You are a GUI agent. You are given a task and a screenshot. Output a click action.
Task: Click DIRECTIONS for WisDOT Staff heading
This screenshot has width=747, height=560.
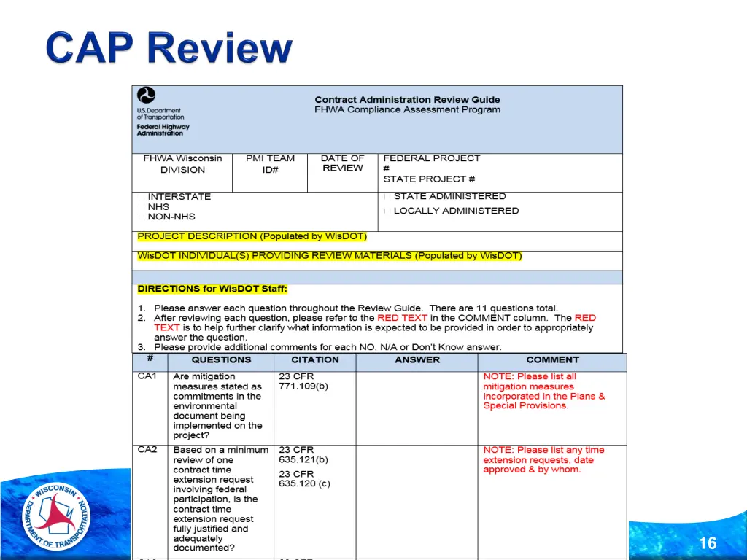[x=212, y=289]
